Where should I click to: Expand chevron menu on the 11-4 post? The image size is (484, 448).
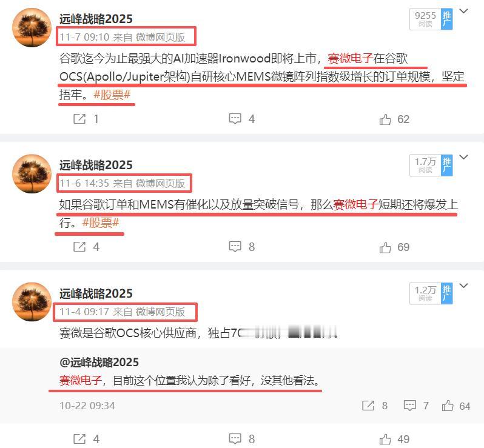coord(463,286)
